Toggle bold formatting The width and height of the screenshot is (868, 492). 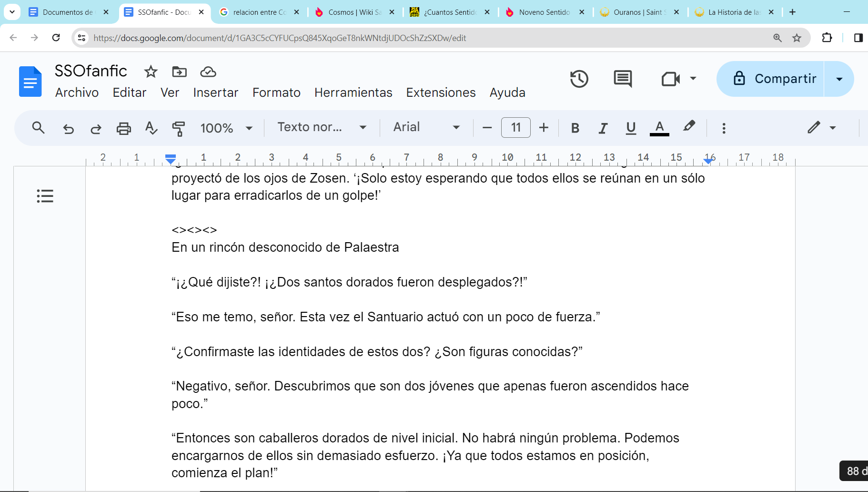coord(575,128)
